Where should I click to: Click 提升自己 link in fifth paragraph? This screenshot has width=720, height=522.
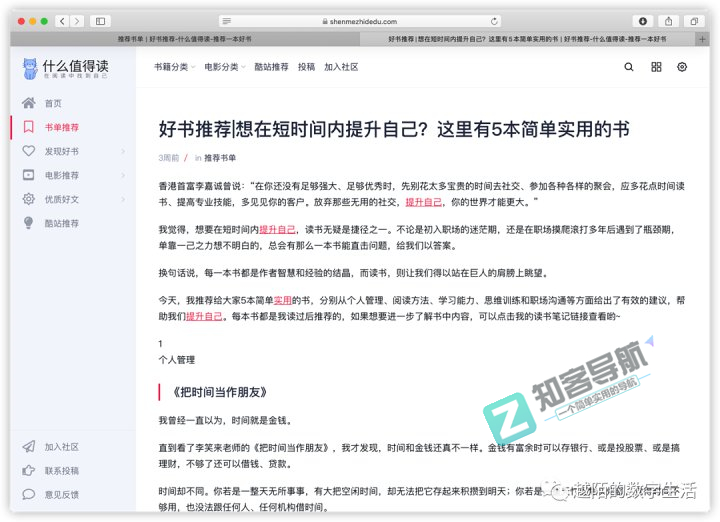pos(204,316)
